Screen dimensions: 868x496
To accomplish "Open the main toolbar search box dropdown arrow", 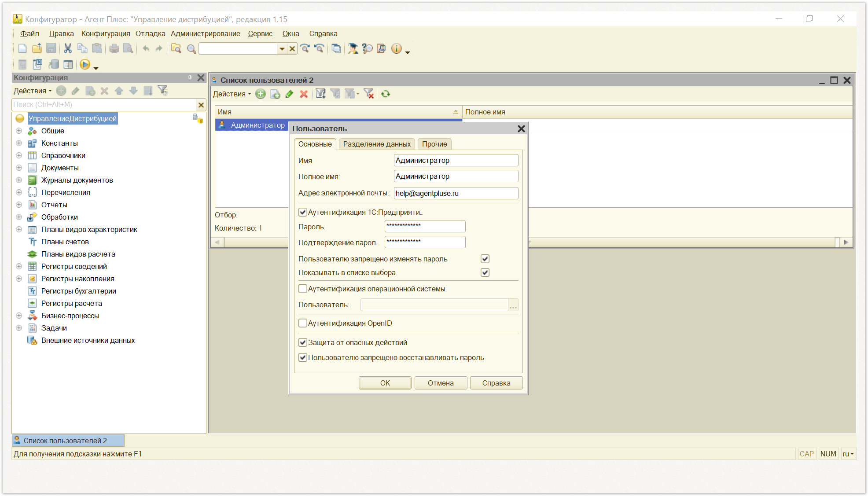I will click(x=282, y=49).
